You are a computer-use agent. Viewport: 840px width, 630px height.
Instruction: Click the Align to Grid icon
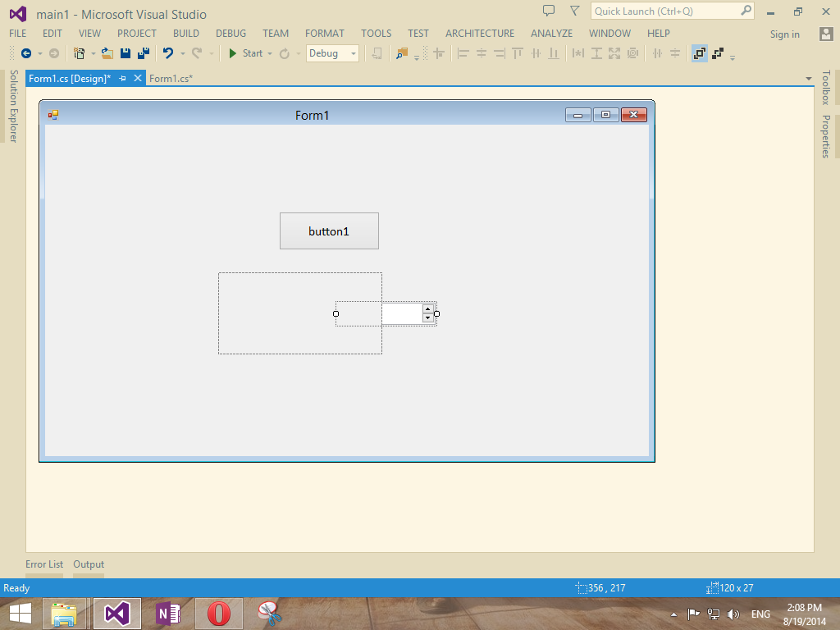pyautogui.click(x=440, y=53)
